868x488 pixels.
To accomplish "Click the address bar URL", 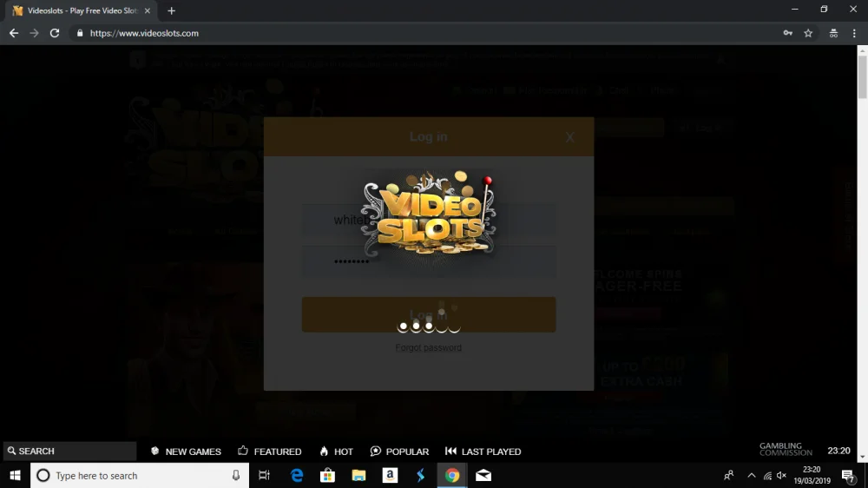I will [x=144, y=33].
